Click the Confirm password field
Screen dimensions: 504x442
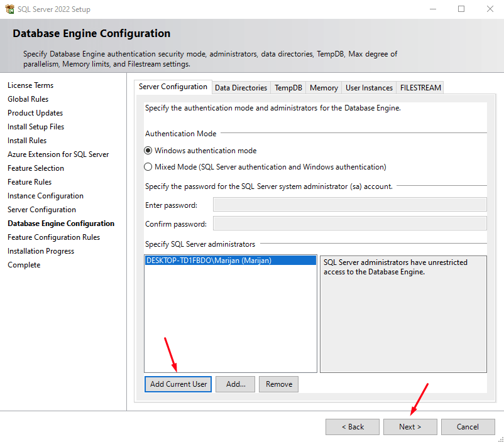(x=350, y=224)
